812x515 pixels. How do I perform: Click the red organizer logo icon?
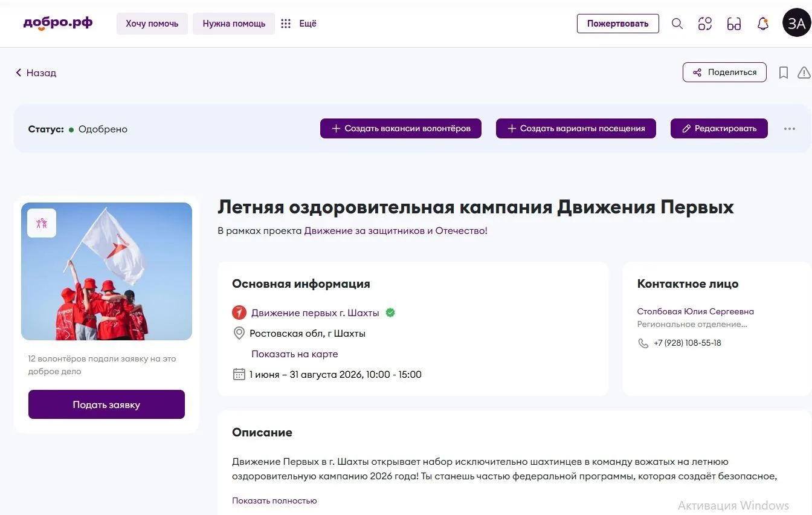click(239, 313)
